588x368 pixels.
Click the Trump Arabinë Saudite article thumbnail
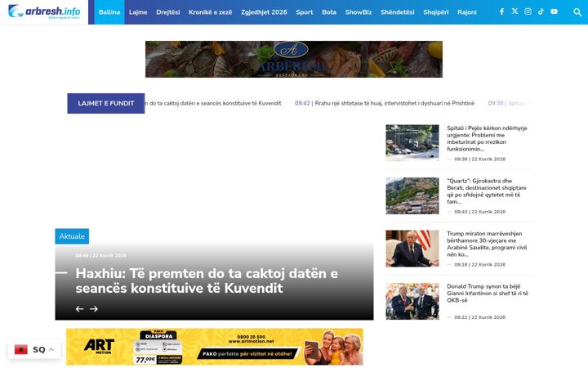point(412,249)
